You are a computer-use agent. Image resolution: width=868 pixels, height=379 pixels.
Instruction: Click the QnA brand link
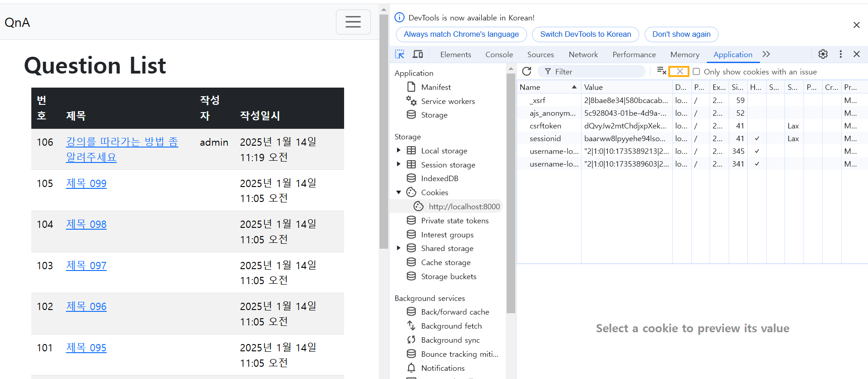coord(17,22)
